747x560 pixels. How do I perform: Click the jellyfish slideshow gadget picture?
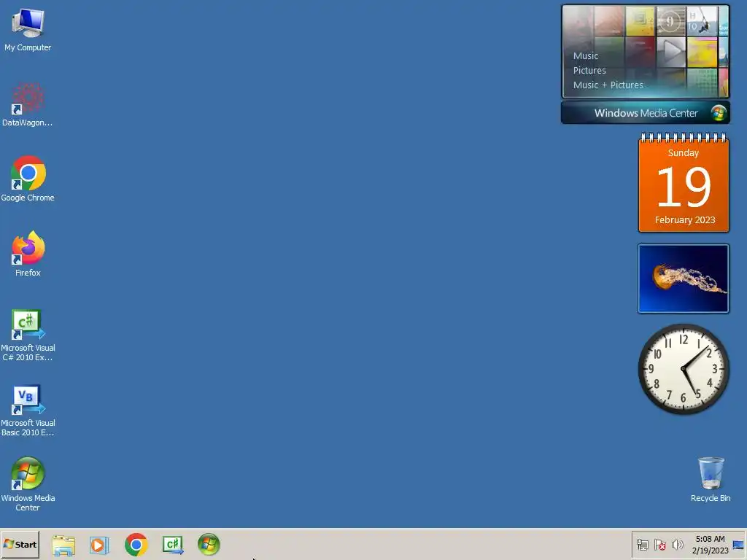tap(683, 279)
